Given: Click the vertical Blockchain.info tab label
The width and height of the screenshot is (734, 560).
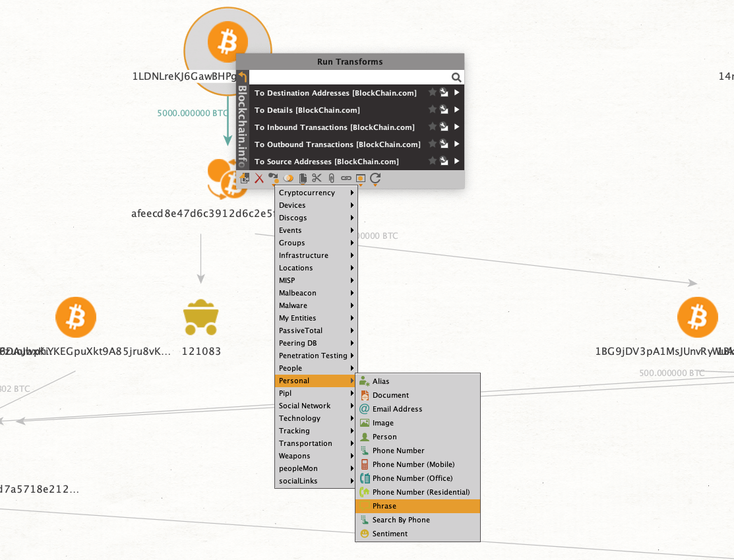Looking at the screenshot, I should pos(242,126).
